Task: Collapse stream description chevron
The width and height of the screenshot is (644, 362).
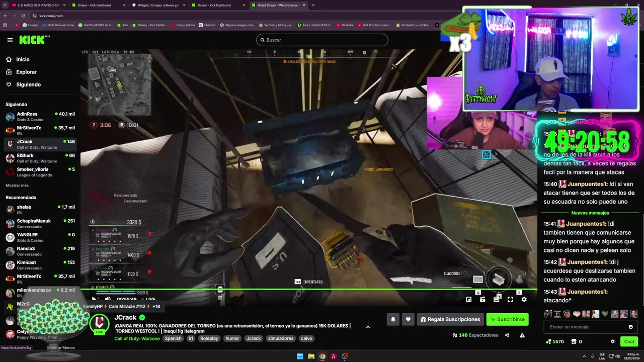Action: point(368,327)
